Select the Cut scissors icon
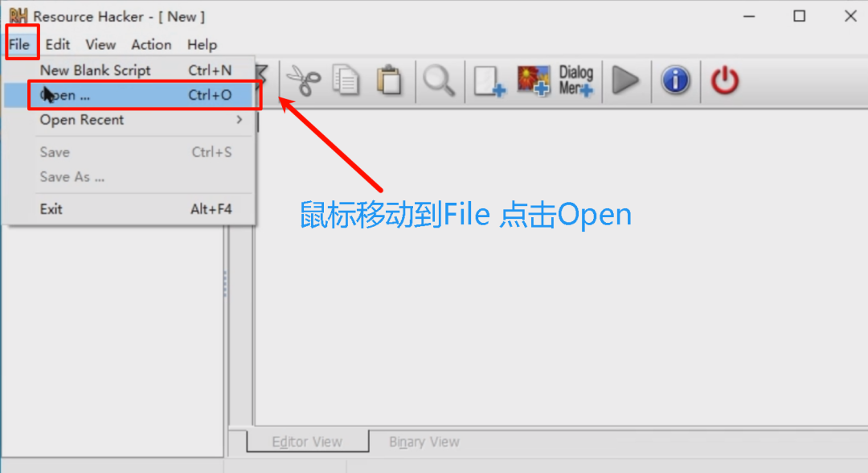This screenshot has width=868, height=473. pos(303,81)
